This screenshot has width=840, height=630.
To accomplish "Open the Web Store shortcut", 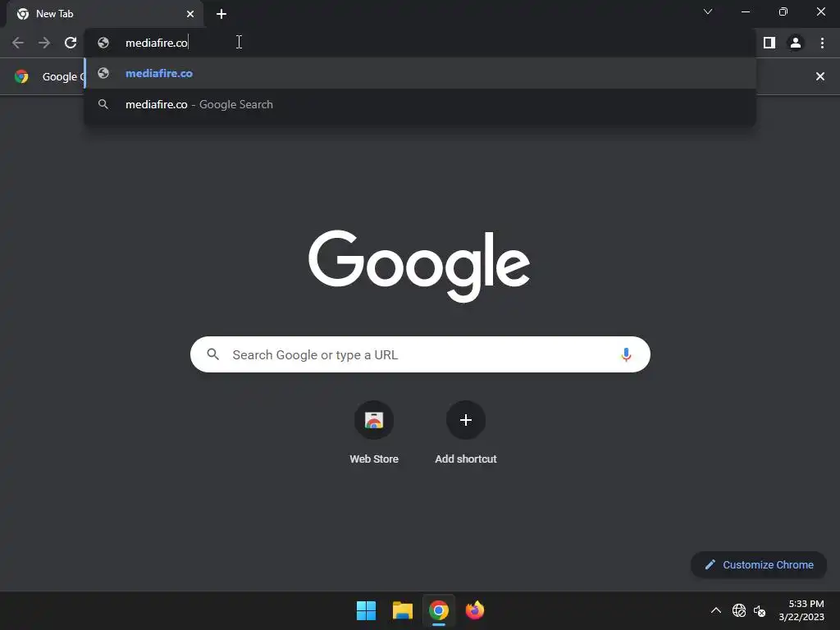I will click(x=374, y=420).
